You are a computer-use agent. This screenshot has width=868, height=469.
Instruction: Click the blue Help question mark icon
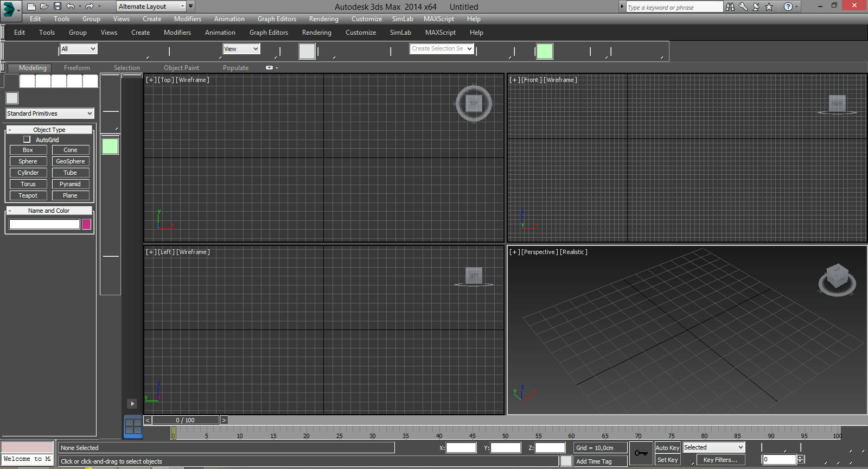tap(788, 7)
